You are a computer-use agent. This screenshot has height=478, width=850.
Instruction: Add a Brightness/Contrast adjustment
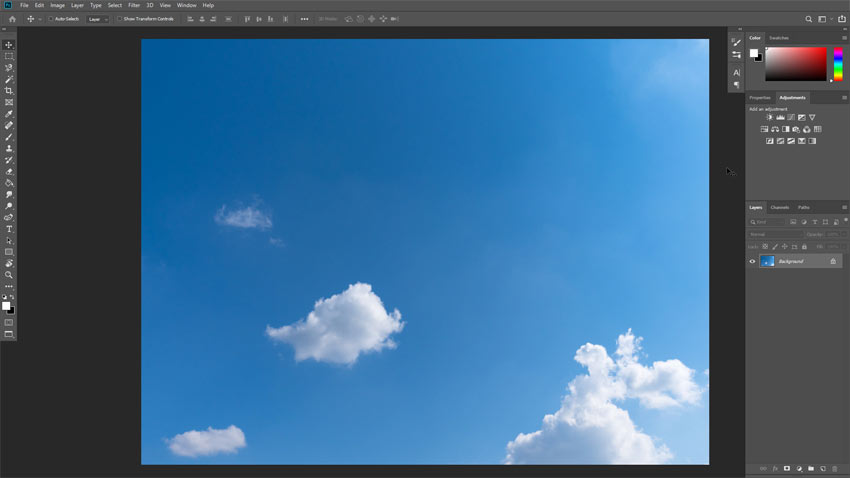point(769,117)
